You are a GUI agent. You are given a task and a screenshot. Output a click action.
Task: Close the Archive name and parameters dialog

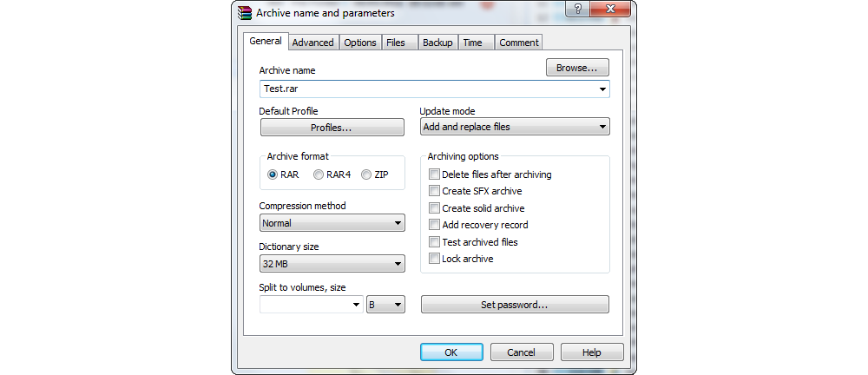pyautogui.click(x=613, y=10)
